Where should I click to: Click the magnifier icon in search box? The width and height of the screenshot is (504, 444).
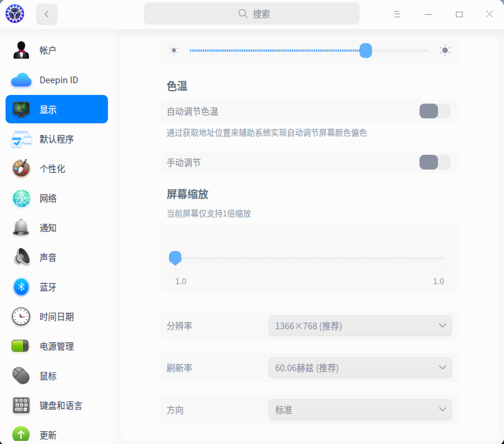pyautogui.click(x=243, y=14)
